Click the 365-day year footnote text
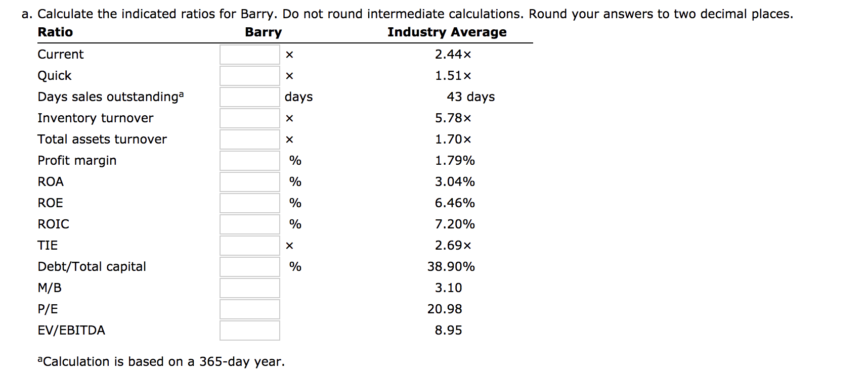This screenshot has height=377, width=868. [161, 361]
